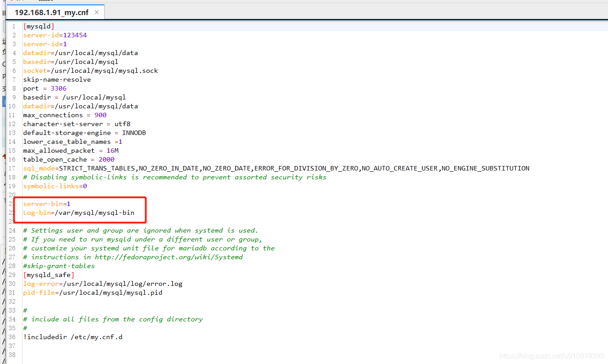Click the port = 3306 line
Screen dimensions: 608x364
click(x=45, y=88)
